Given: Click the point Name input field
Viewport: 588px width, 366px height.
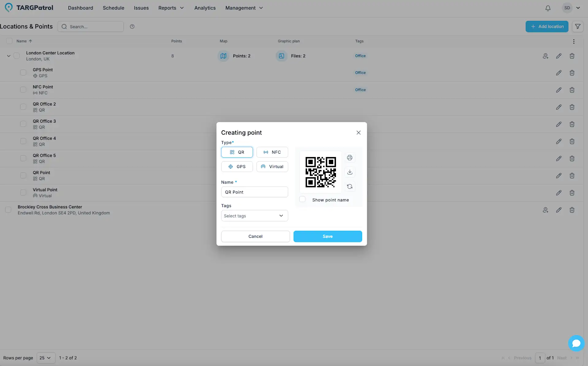Looking at the screenshot, I should point(254,192).
